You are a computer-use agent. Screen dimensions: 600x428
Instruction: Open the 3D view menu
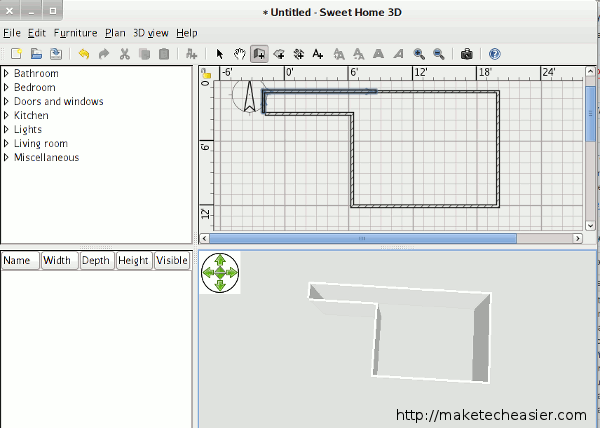tap(151, 33)
